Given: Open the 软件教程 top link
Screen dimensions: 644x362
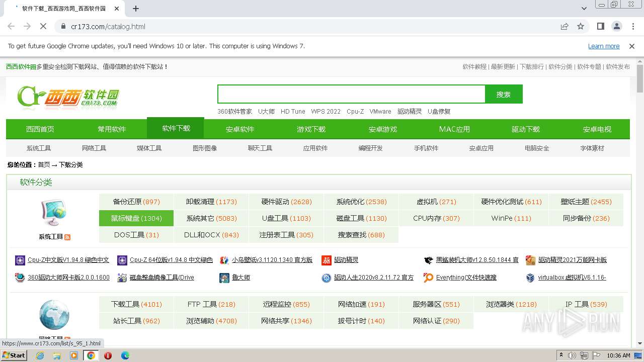Looking at the screenshot, I should pos(474,67).
